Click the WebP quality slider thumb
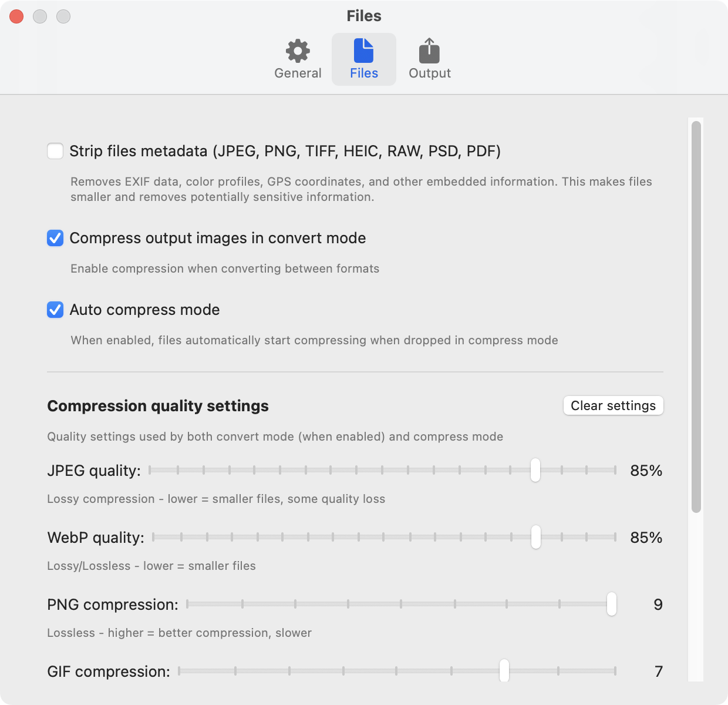The image size is (728, 705). [535, 537]
